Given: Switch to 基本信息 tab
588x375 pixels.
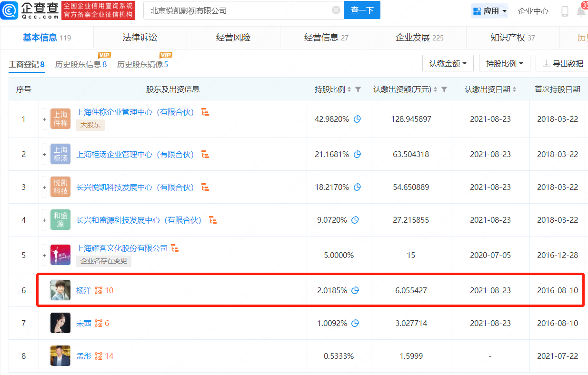Looking at the screenshot, I should [47, 38].
